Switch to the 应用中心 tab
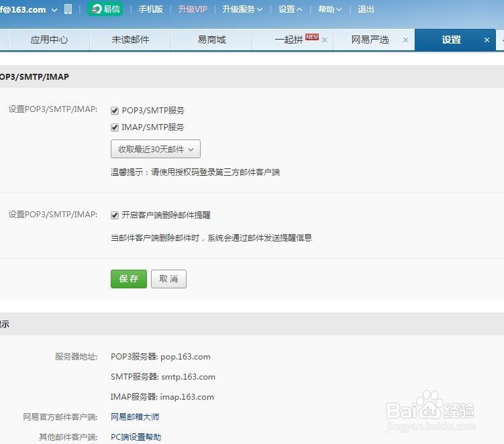The image size is (504, 444). pyautogui.click(x=49, y=40)
